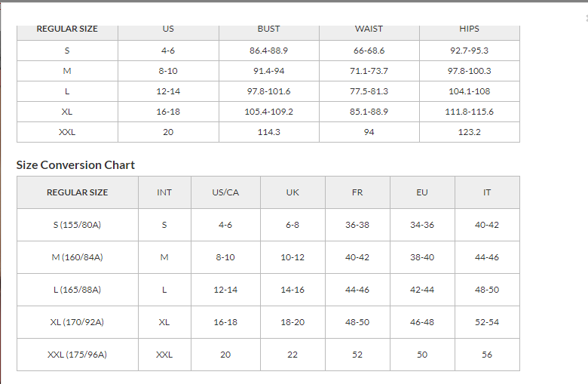Select the EU column header
This screenshot has height=384, width=588.
pyautogui.click(x=422, y=192)
